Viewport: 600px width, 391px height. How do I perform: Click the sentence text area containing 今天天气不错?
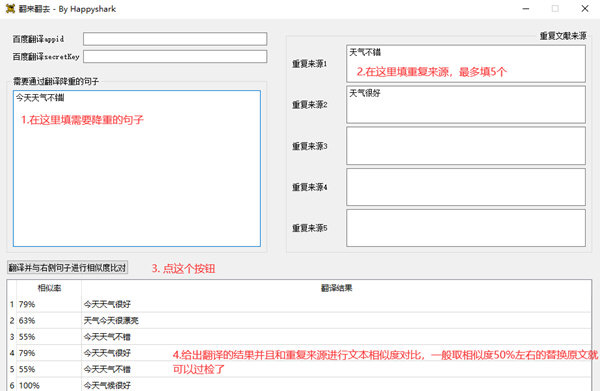[x=137, y=168]
